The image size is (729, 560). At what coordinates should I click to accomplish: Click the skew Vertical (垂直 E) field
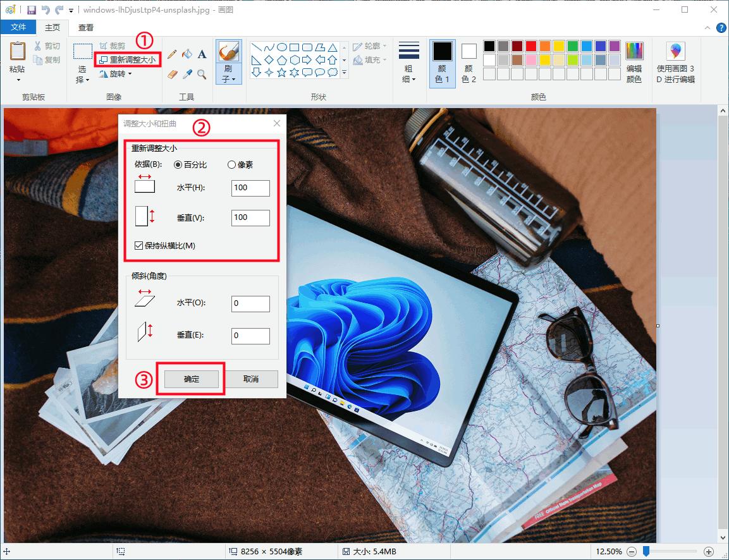click(x=250, y=336)
